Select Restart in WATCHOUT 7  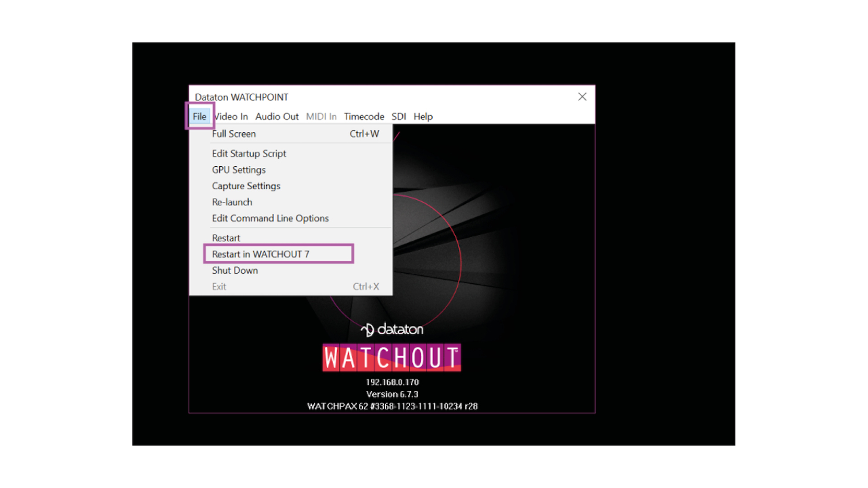261,254
